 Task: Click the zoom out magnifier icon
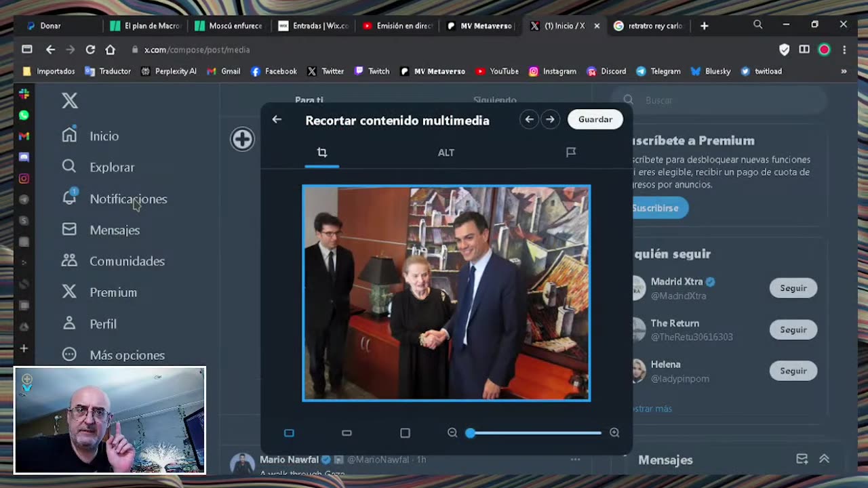(452, 432)
